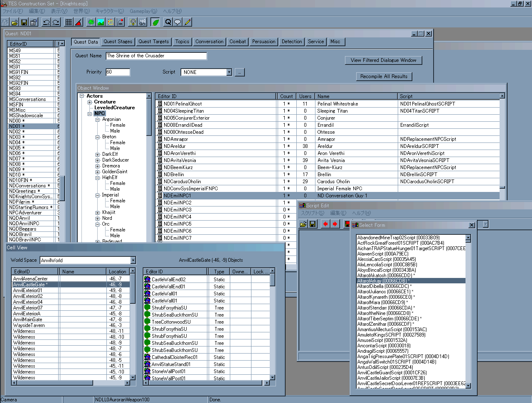The image size is (532, 403).
Task: Expand the Dremora tree node
Action: pos(98,166)
